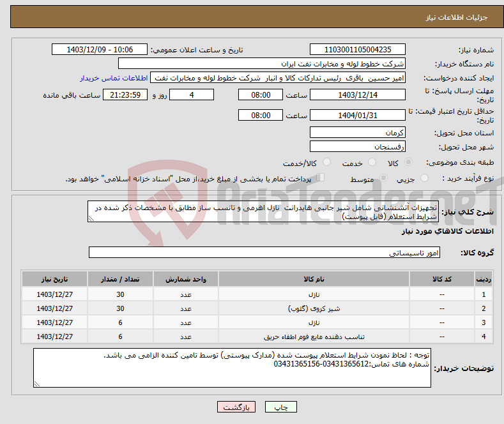Click the need date 1403/12/27 in row 4
Viewport: 504px width, 424px height.
tap(55, 337)
